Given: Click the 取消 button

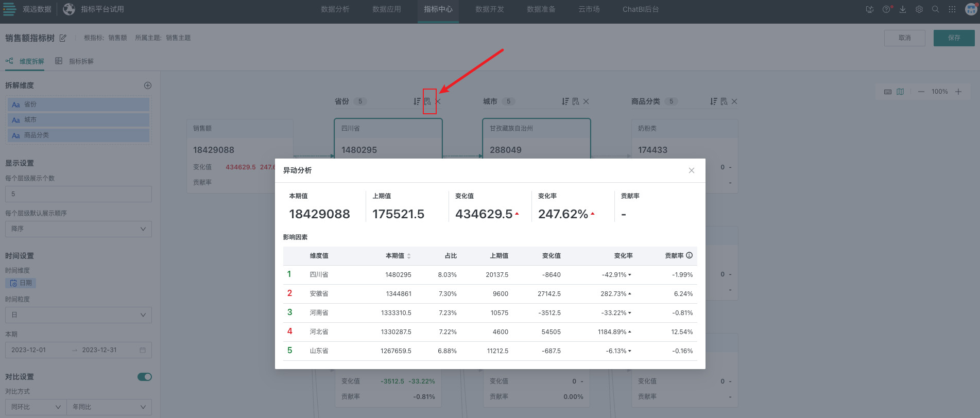Looking at the screenshot, I should pyautogui.click(x=904, y=38).
